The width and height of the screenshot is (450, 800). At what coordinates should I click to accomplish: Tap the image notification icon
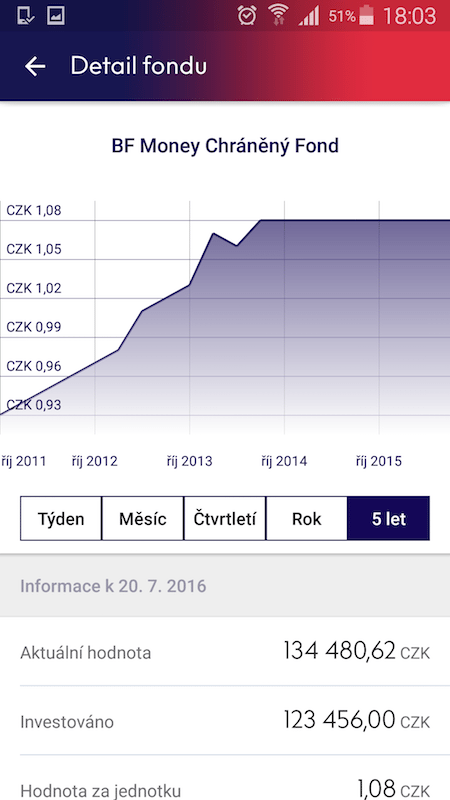tap(56, 16)
